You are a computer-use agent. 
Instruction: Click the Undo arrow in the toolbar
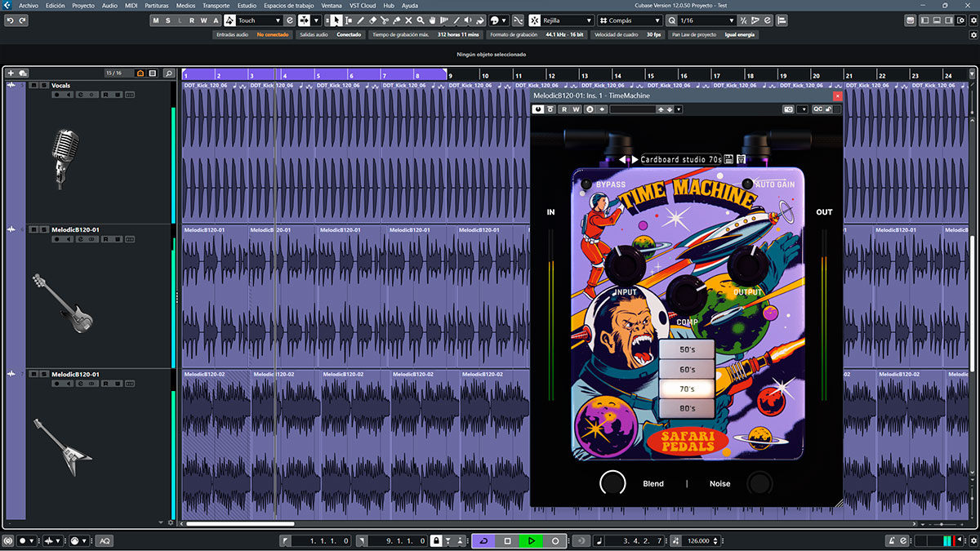tap(10, 20)
